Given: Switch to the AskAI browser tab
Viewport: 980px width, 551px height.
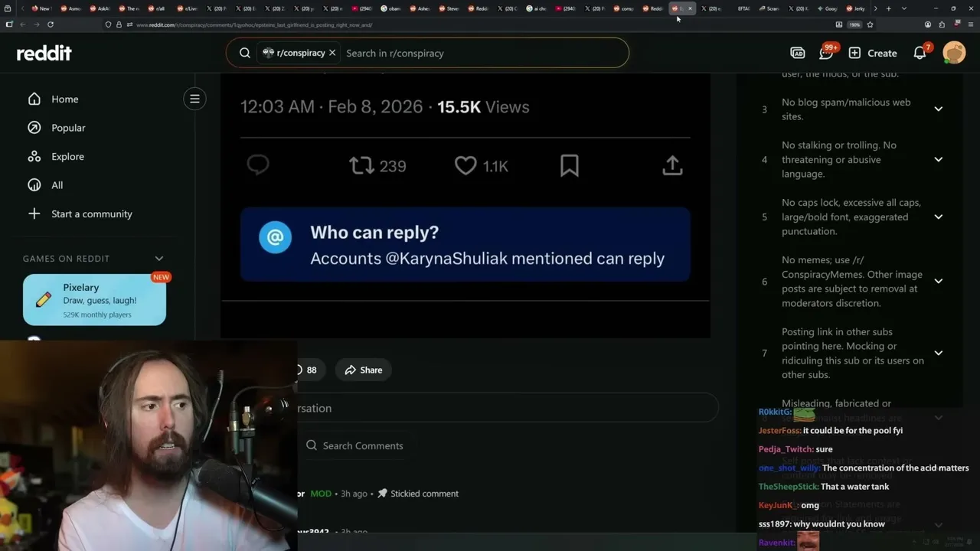Looking at the screenshot, I should pyautogui.click(x=99, y=8).
